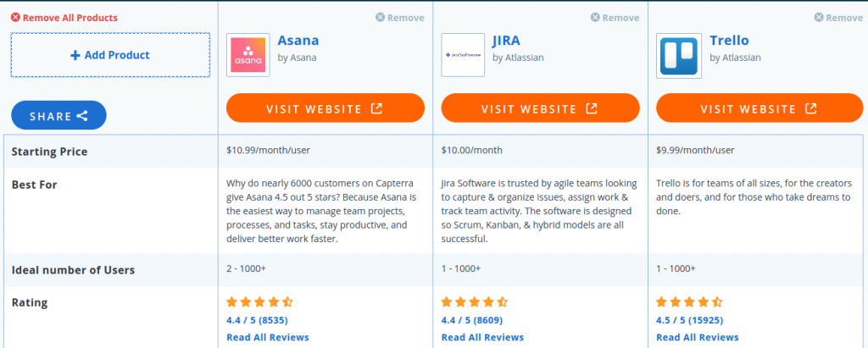Viewport: 868px width, 348px height.
Task: Read all reviews for Asana
Action: [x=268, y=337]
